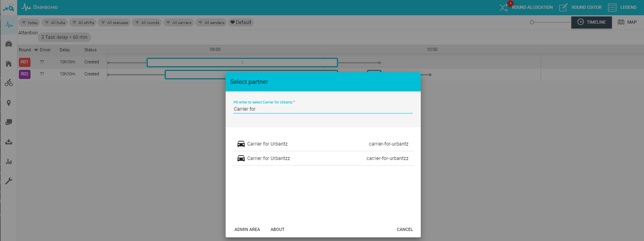This screenshot has height=241, width=644.
Task: Click the Legend list icon
Action: (x=612, y=7)
